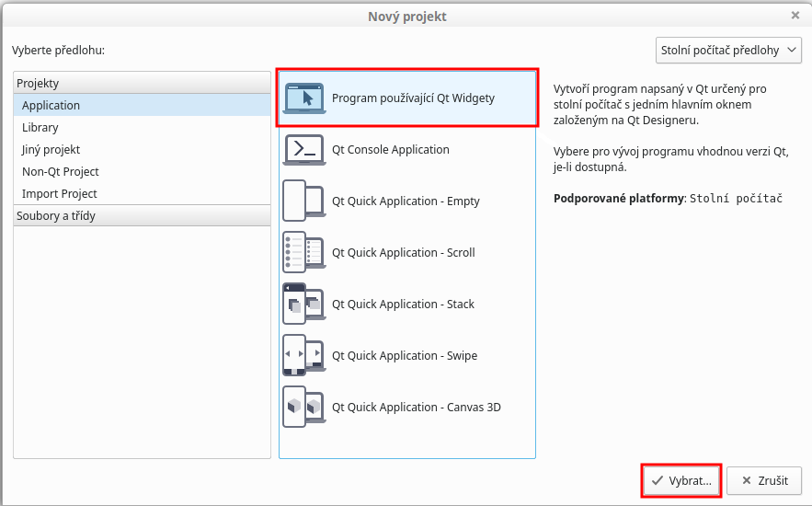This screenshot has height=506, width=812.
Task: Select Non-Qt Project category
Action: pyautogui.click(x=61, y=171)
